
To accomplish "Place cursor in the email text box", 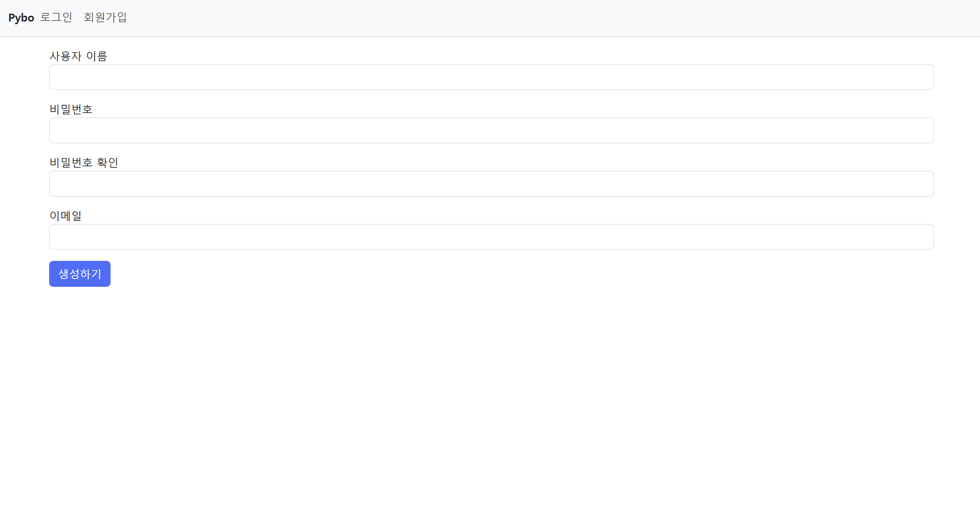I will pos(491,237).
